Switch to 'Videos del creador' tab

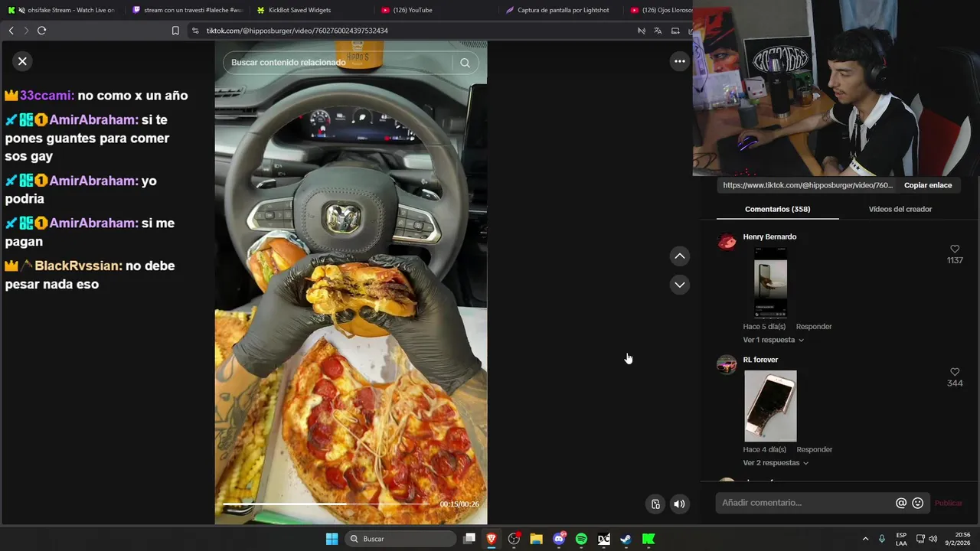900,209
